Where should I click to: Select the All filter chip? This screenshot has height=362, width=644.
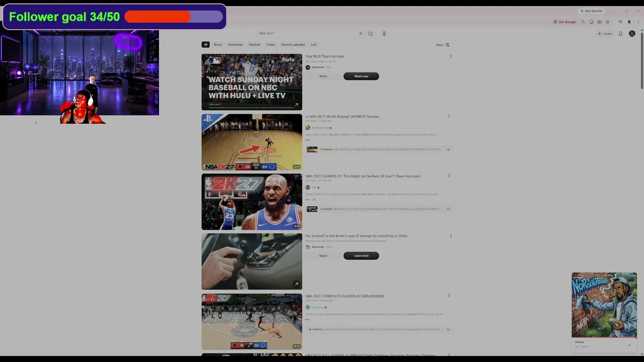(x=205, y=45)
